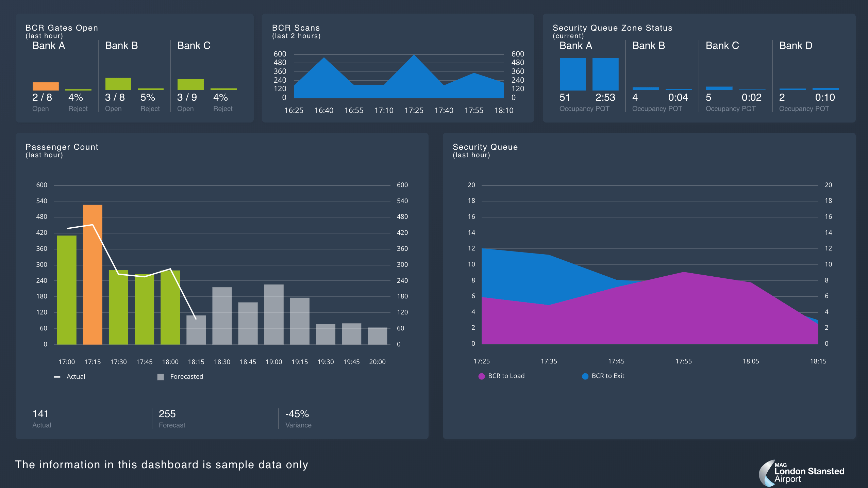Screen dimensions: 868x488
Task: Click the Passenger Count panel title
Action: click(62, 147)
